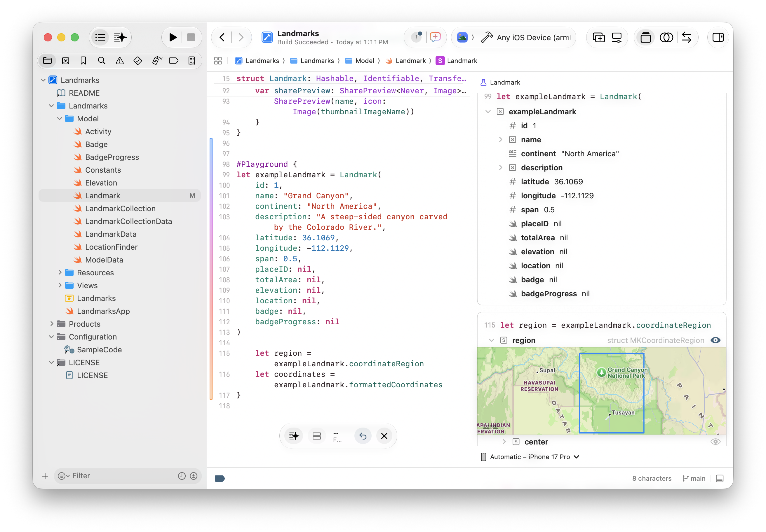Click the Landmark struct breadcrumb with S icon

pyautogui.click(x=456, y=61)
